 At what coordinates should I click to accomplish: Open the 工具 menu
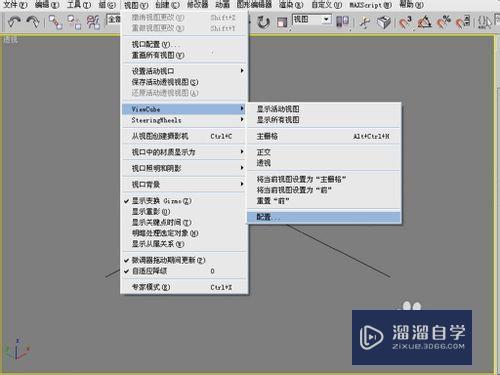tap(79, 5)
